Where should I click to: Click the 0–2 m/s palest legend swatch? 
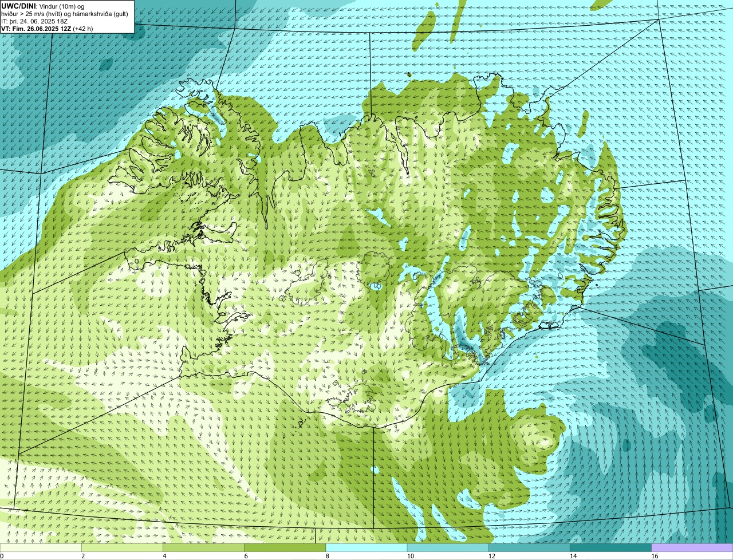point(41,547)
